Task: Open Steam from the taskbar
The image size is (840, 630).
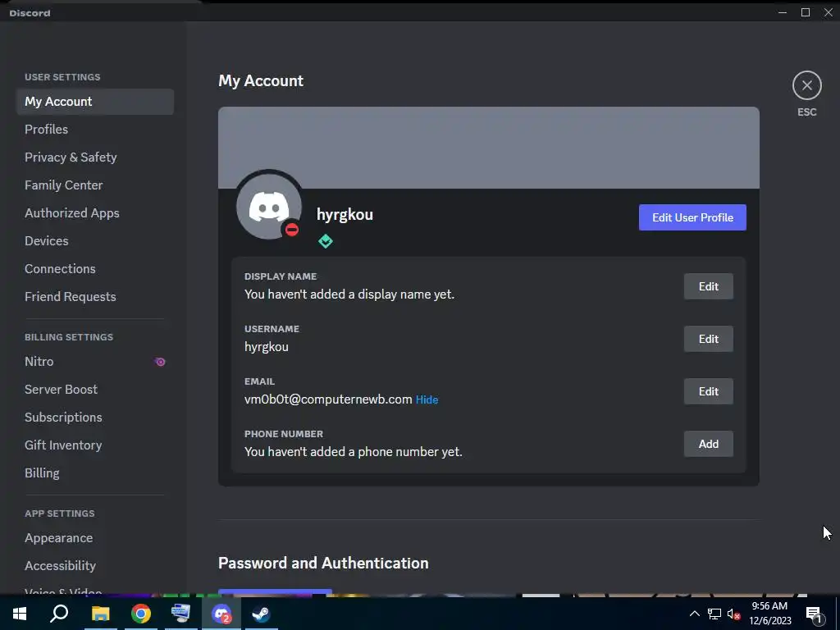Action: [x=262, y=614]
